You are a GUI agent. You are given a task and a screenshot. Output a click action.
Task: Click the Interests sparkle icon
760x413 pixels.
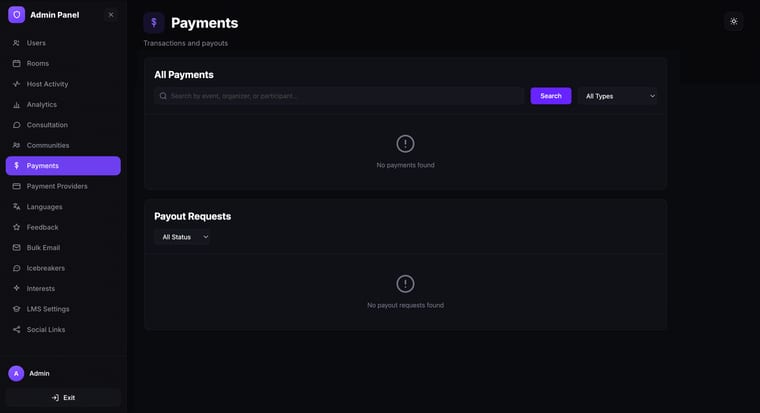point(16,288)
